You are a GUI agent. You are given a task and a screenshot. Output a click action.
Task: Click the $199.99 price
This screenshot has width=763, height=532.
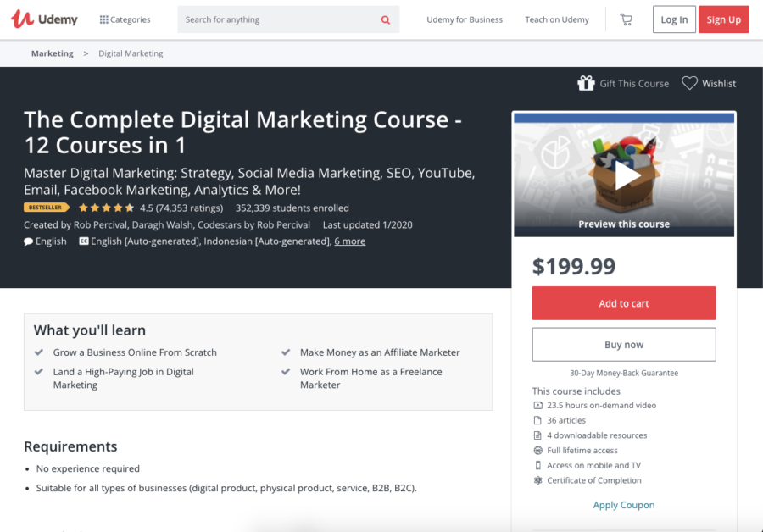pos(574,266)
